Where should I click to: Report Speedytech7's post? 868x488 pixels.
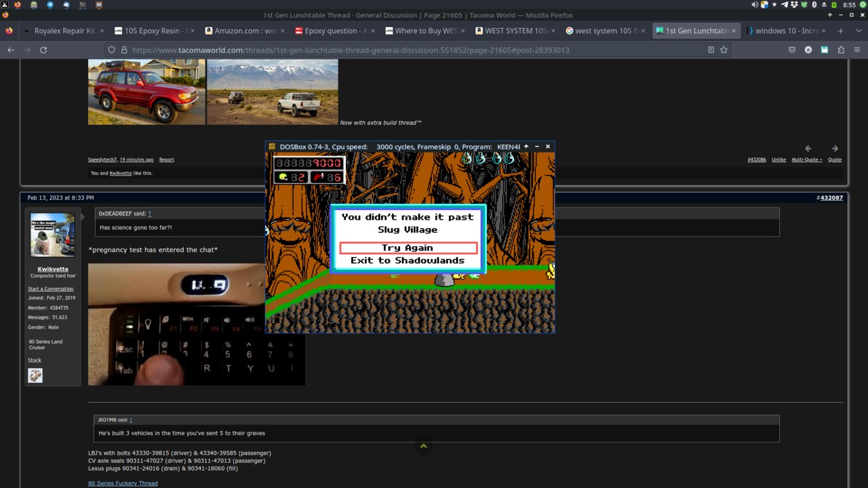click(x=167, y=160)
